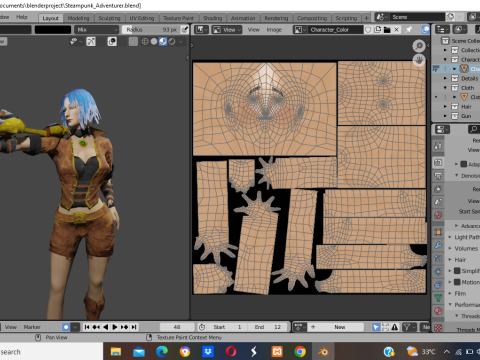Switch to rendered viewport shading

[x=172, y=41]
